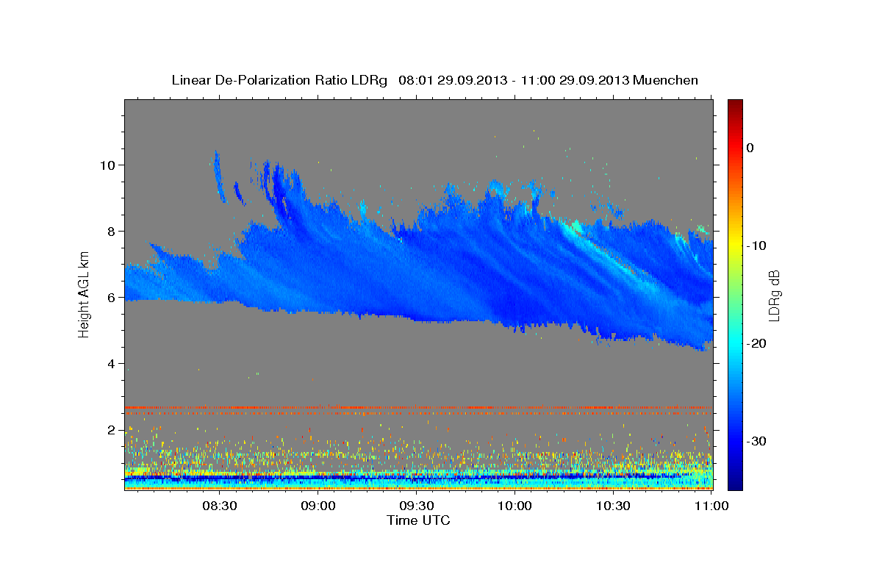The width and height of the screenshot is (882, 588).
Task: Click the 'LDRg dB' colorbar label
Action: click(773, 295)
